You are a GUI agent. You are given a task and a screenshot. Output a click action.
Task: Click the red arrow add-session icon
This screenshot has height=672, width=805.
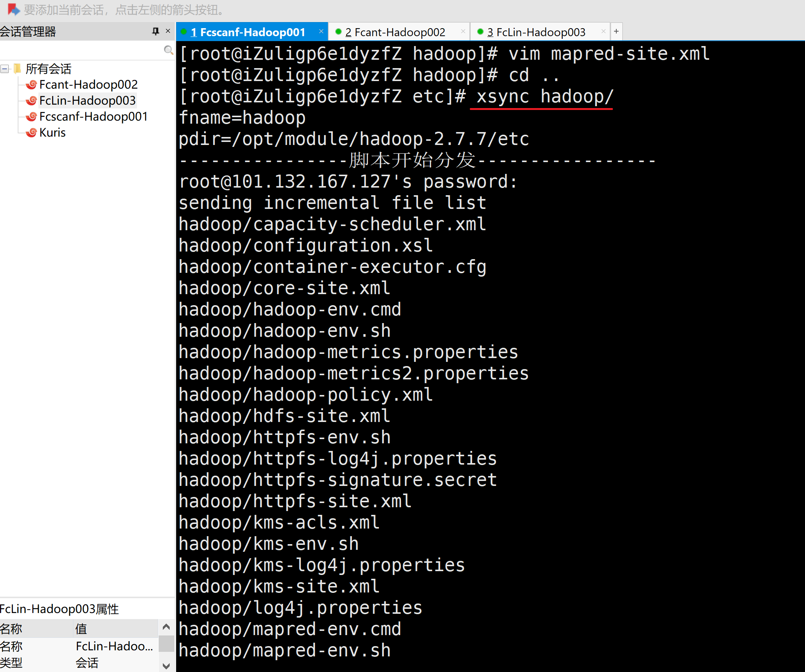(13, 9)
